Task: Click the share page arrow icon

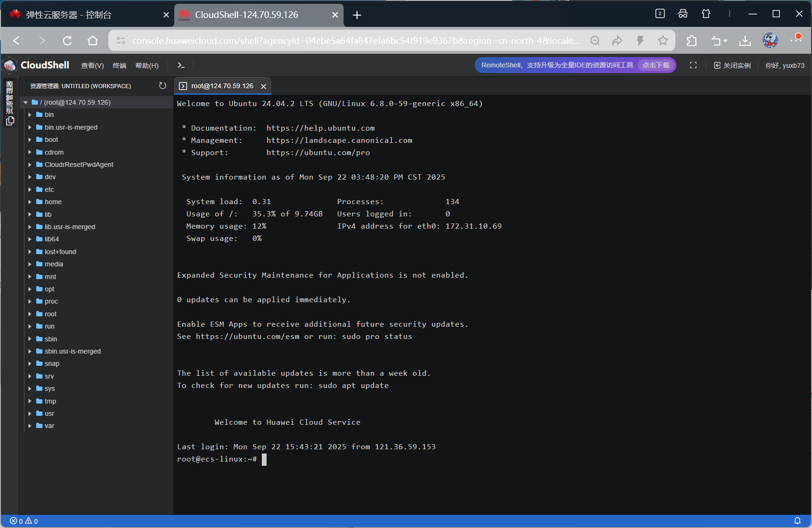Action: 617,41
